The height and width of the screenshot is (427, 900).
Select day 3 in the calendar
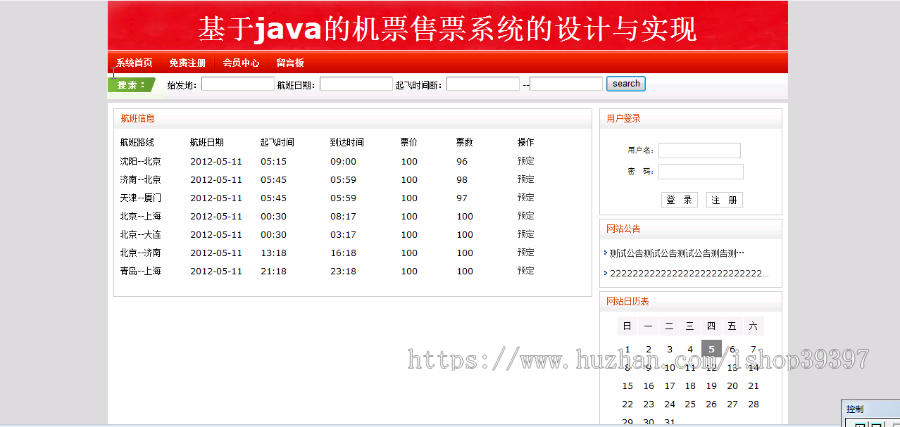(669, 350)
